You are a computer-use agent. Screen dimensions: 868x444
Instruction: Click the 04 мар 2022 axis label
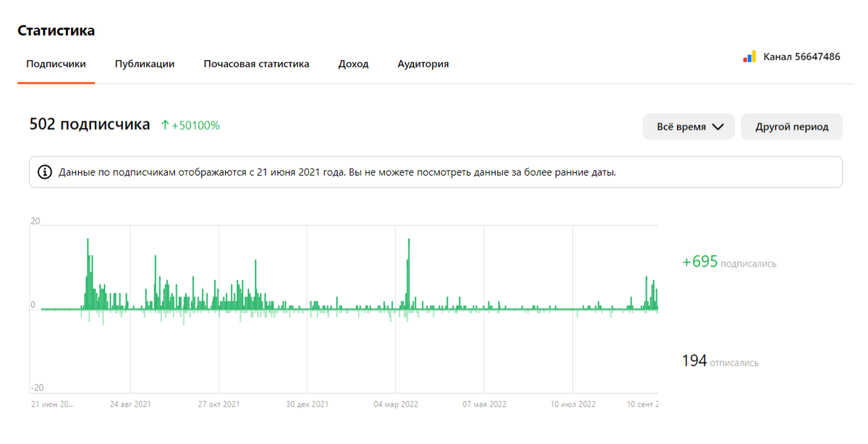pyautogui.click(x=396, y=404)
